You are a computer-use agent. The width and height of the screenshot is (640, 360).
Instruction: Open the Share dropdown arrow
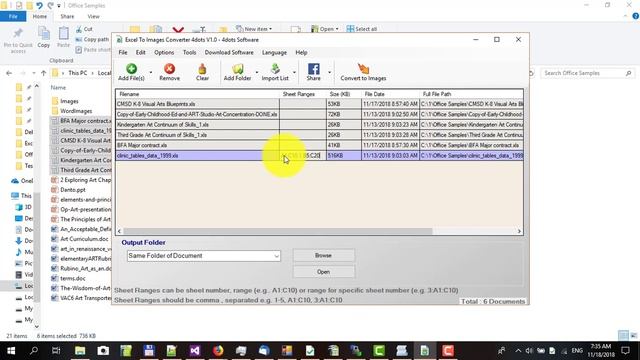(x=329, y=73)
